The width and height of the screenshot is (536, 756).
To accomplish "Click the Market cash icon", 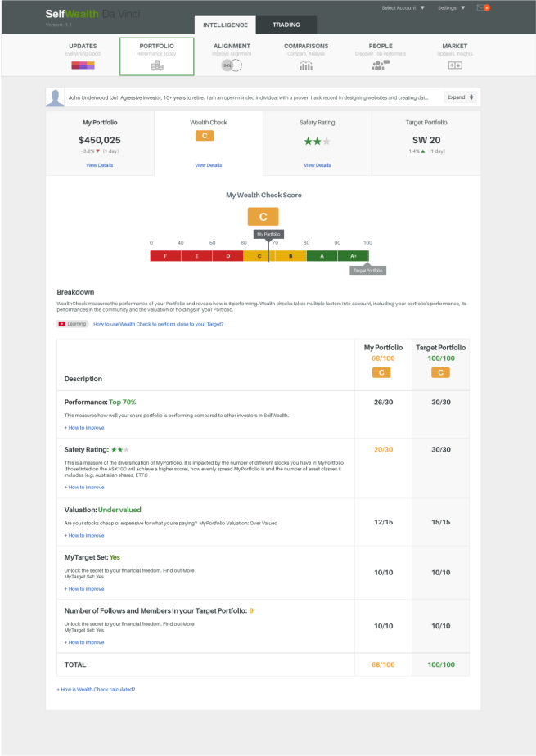I will point(455,65).
